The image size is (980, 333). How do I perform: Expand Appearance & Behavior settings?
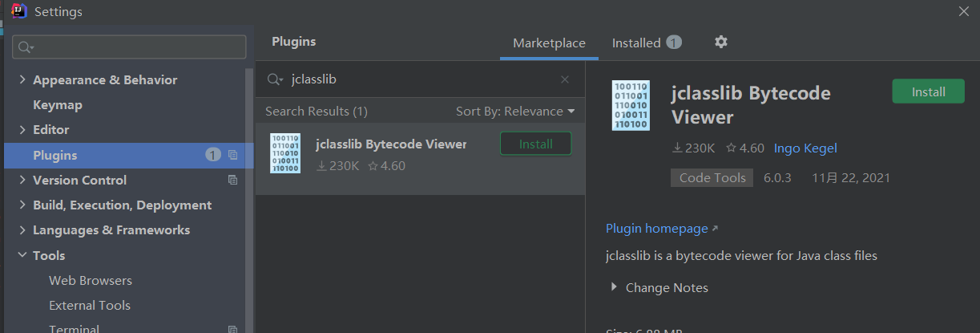point(22,80)
